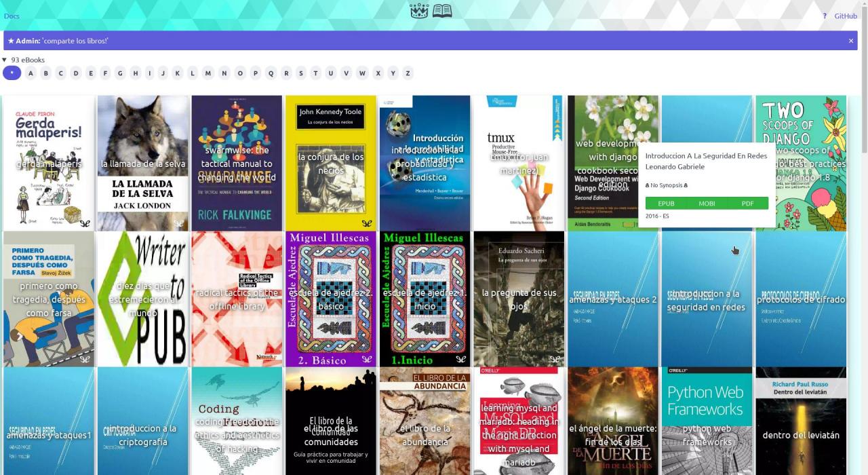The image size is (868, 475).
Task: Filter books by letter V
Action: (x=346, y=73)
